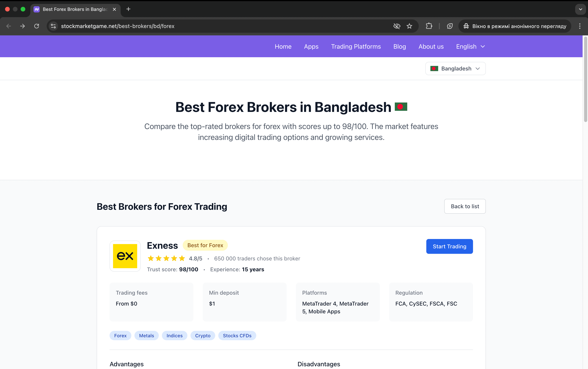
Task: Select the Crypto tag
Action: (x=203, y=336)
